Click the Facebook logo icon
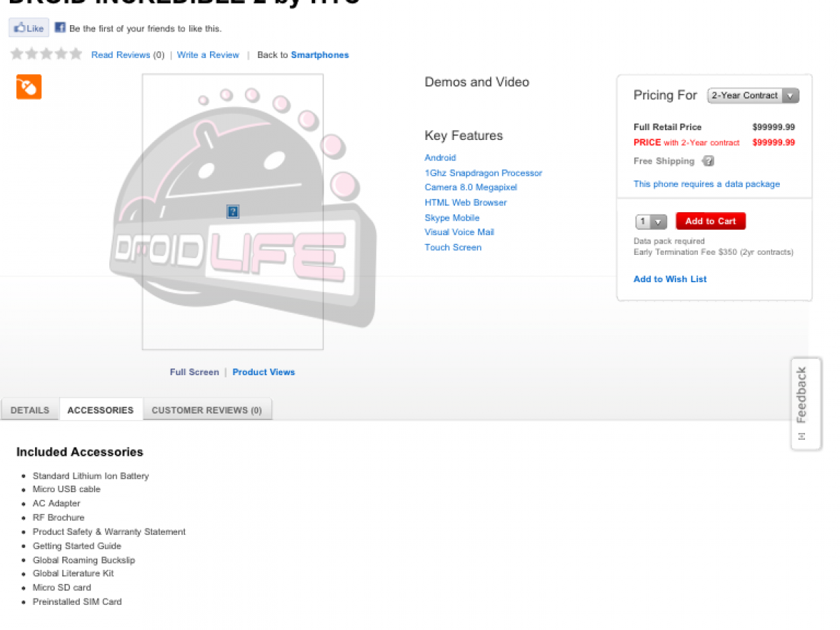This screenshot has height=630, width=840. pyautogui.click(x=60, y=28)
